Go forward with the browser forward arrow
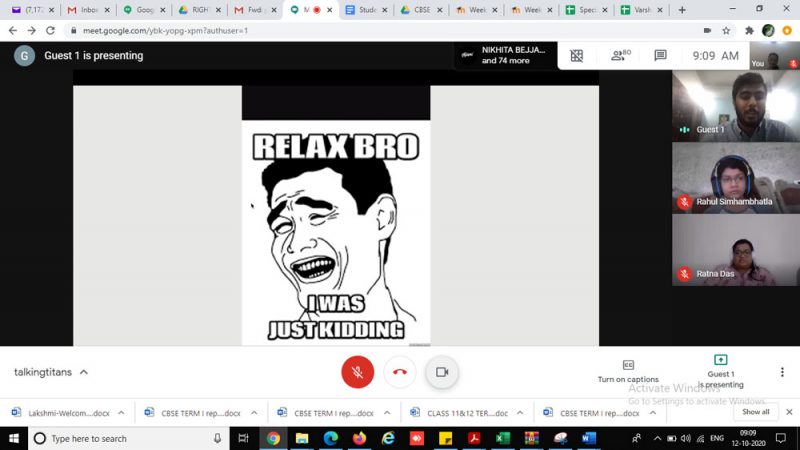Viewport: 800px width, 450px height. pos(32,31)
